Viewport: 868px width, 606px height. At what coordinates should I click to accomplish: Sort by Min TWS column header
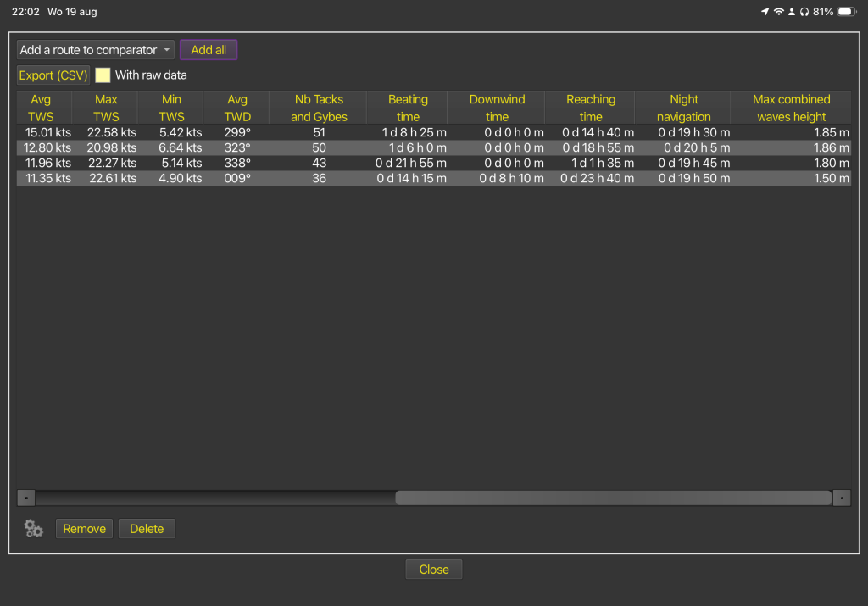171,108
